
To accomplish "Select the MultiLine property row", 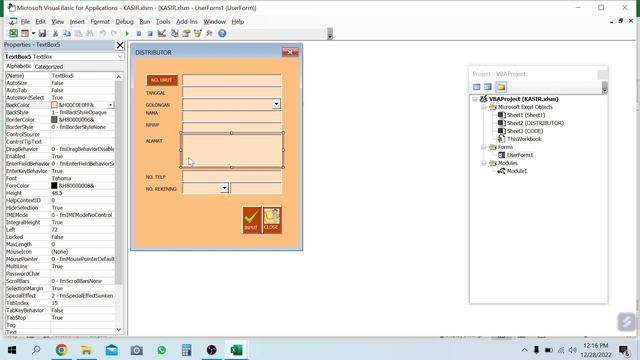I will click(60, 266).
